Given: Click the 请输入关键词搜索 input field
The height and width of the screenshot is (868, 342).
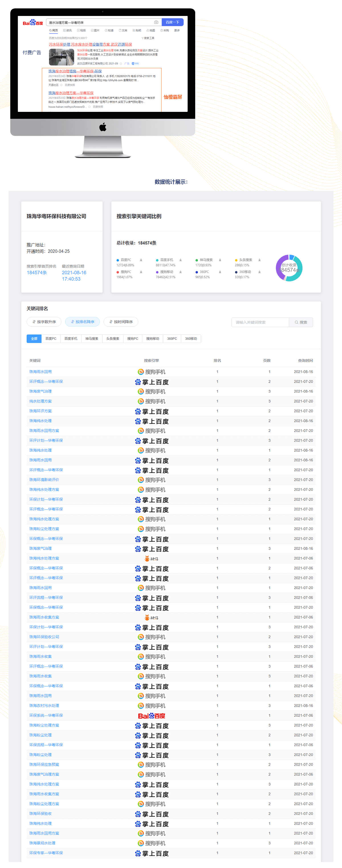Looking at the screenshot, I should coord(260,322).
